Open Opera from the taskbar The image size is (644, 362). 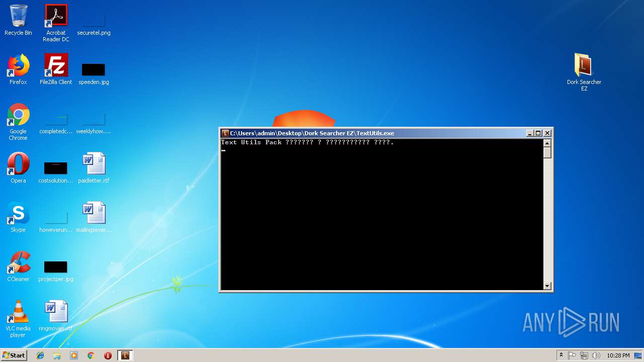[x=108, y=355]
